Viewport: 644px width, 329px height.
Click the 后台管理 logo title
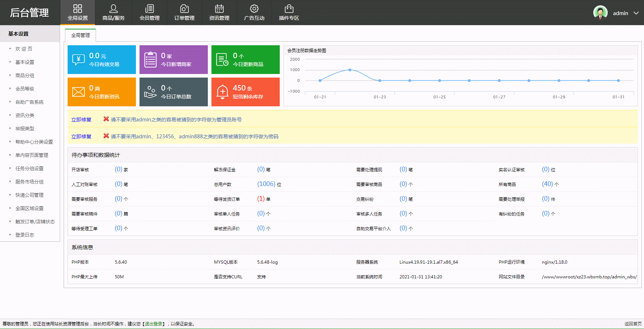29,13
